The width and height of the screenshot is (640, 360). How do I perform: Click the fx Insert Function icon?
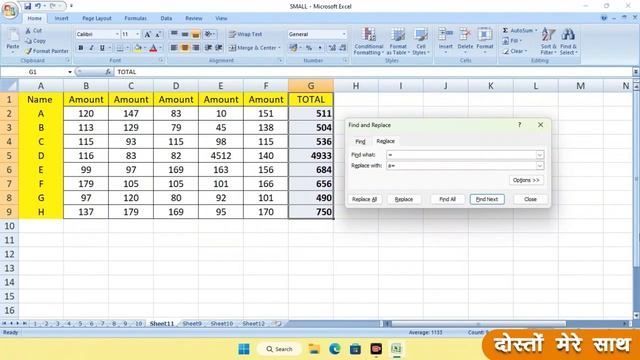108,72
